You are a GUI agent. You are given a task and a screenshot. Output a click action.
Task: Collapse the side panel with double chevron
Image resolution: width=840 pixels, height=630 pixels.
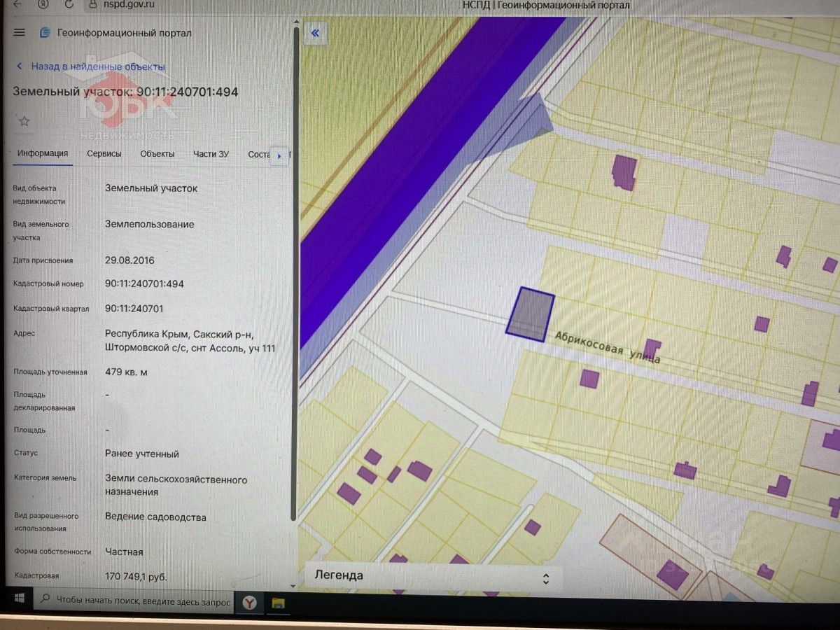316,33
